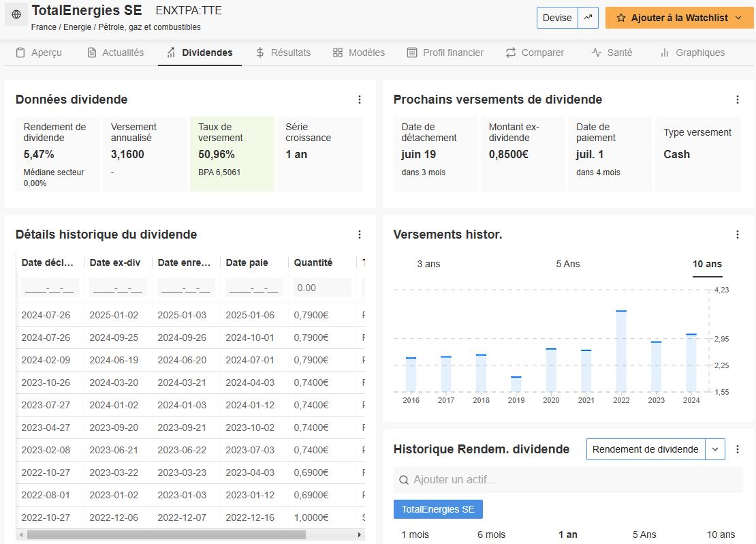The width and height of the screenshot is (756, 544).
Task: Click the 2019 bar in the payments chart
Action: [516, 384]
